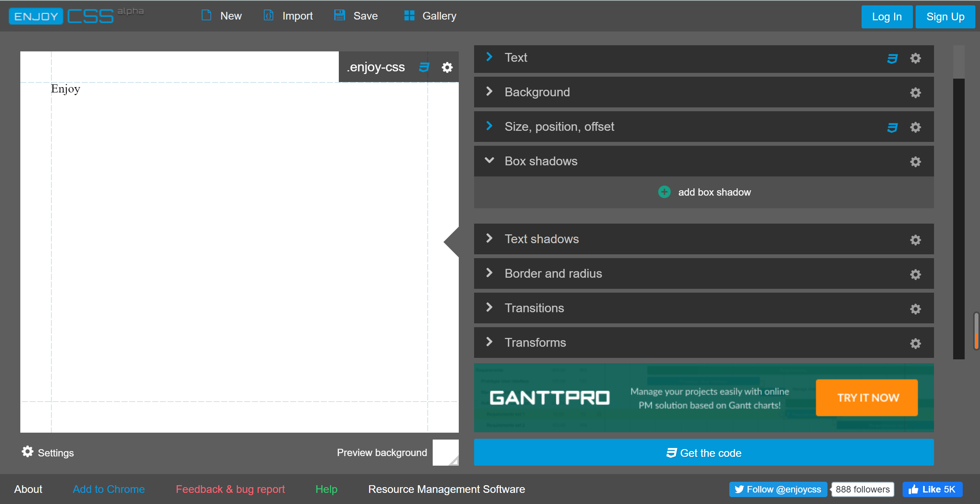
Task: Click the CSS3 icon in Text section
Action: point(892,58)
